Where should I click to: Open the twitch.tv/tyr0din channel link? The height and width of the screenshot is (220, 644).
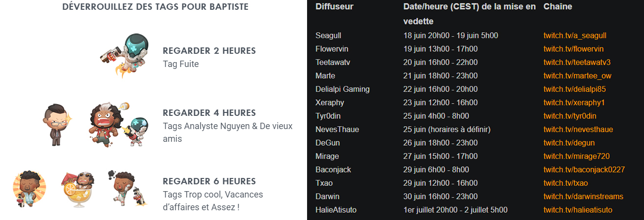(x=570, y=116)
